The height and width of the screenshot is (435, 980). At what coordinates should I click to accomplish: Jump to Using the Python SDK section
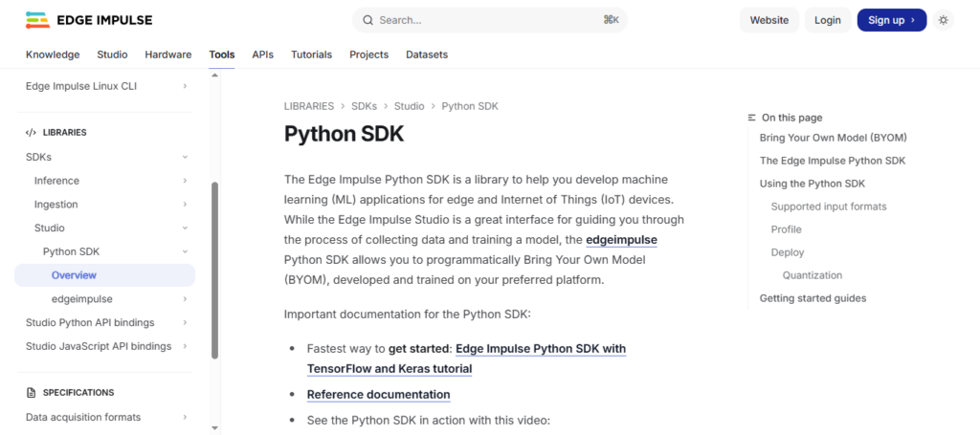pos(812,184)
